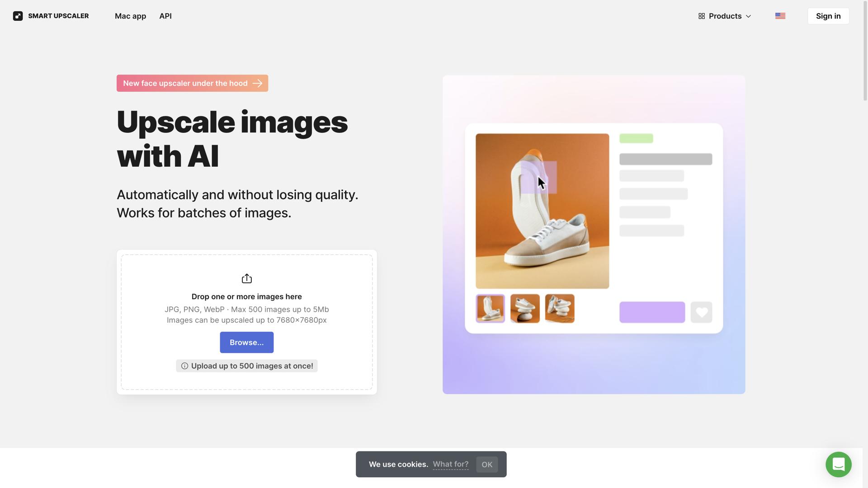Open the API menu item
The image size is (868, 488).
[165, 16]
